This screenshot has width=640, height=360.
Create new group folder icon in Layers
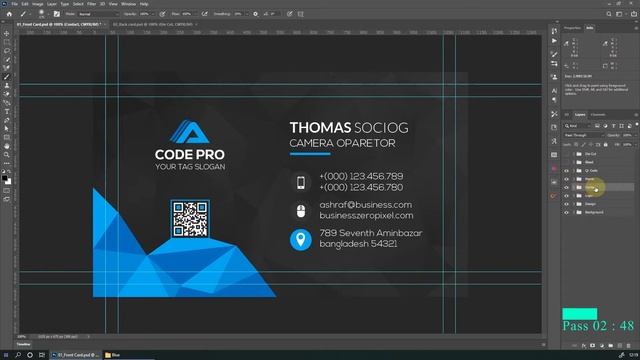click(x=611, y=346)
